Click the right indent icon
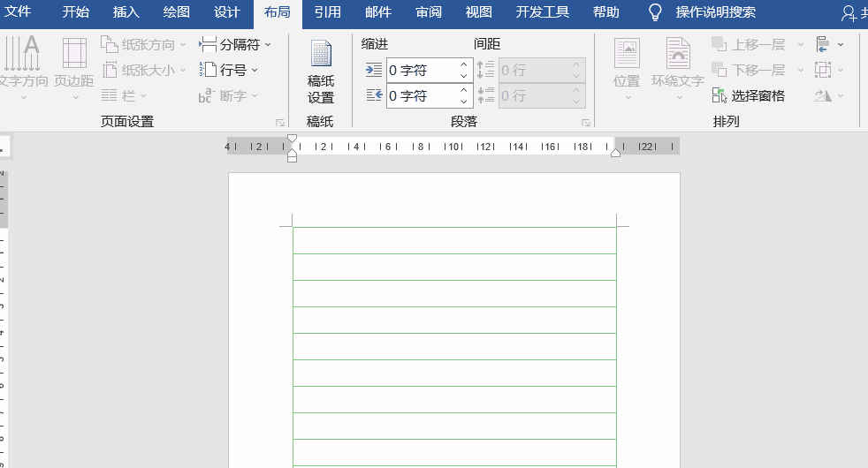 374,95
